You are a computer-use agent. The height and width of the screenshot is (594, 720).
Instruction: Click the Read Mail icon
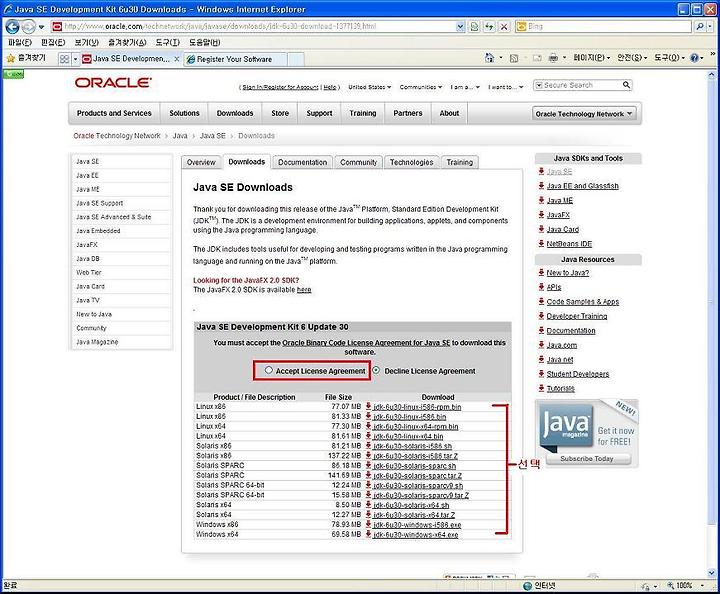[536, 58]
